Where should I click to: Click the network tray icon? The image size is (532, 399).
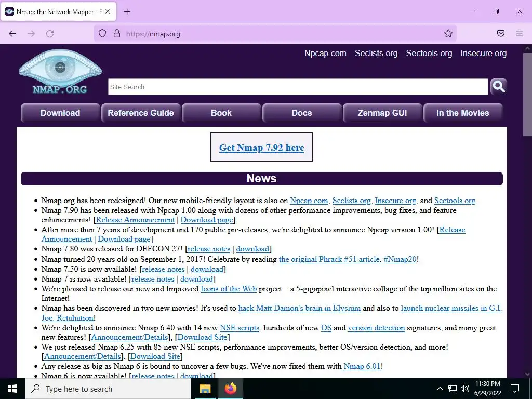453,389
